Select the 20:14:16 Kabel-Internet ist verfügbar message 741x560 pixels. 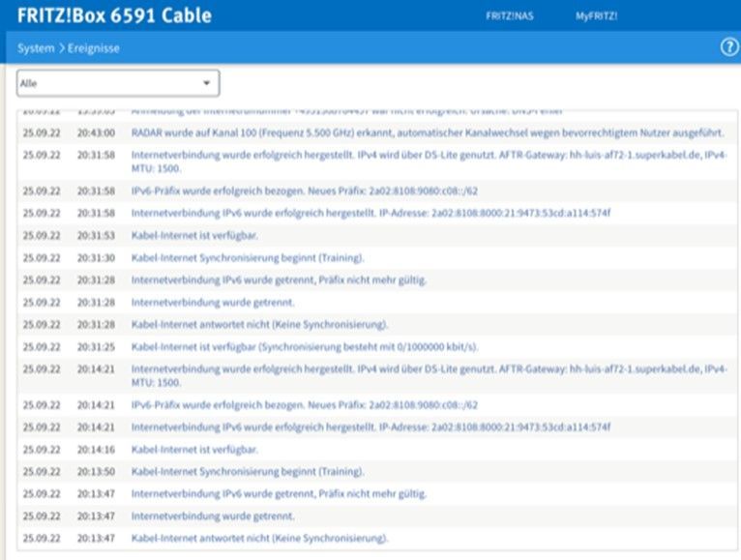(x=194, y=450)
